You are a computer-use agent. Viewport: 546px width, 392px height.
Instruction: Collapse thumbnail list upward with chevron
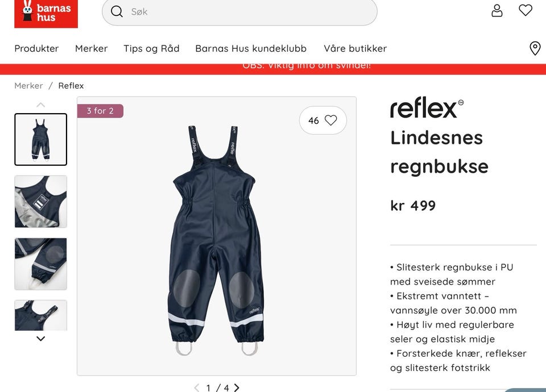click(x=41, y=105)
